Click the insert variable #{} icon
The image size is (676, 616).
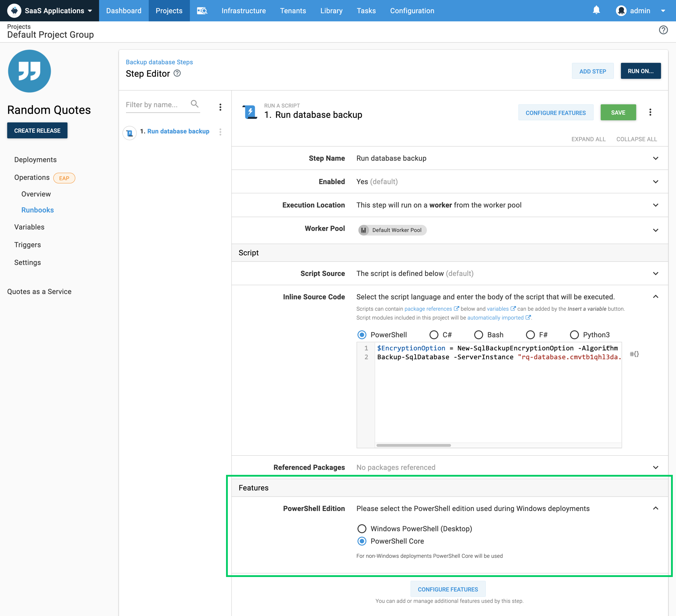click(634, 354)
